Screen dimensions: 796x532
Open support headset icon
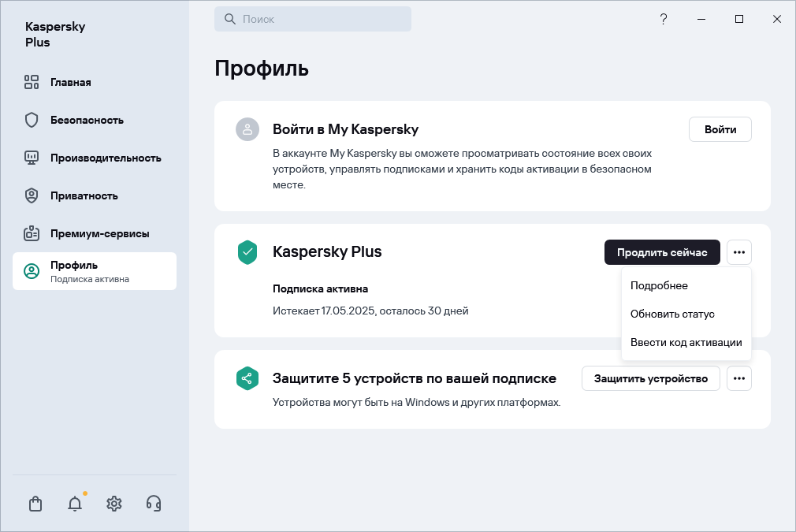pos(154,504)
